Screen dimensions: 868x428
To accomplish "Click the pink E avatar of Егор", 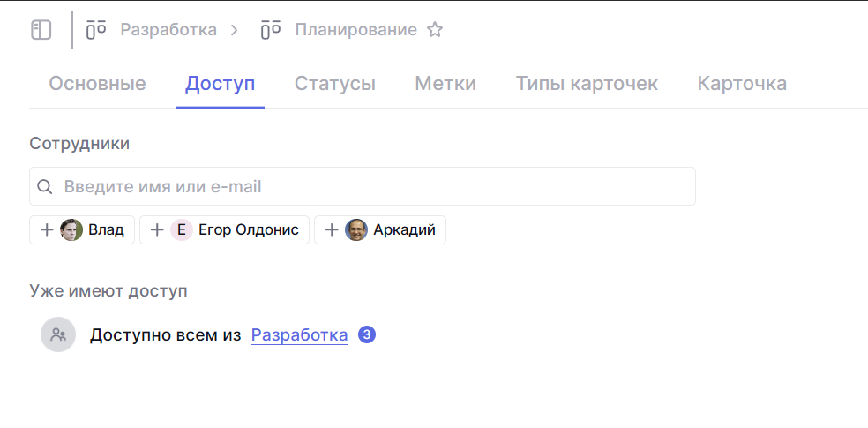I will click(x=182, y=230).
